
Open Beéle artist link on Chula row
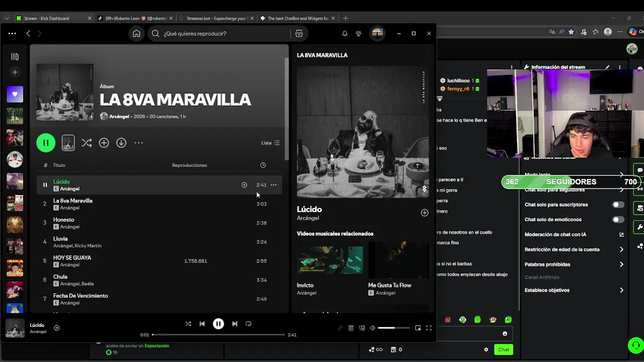[87, 284]
